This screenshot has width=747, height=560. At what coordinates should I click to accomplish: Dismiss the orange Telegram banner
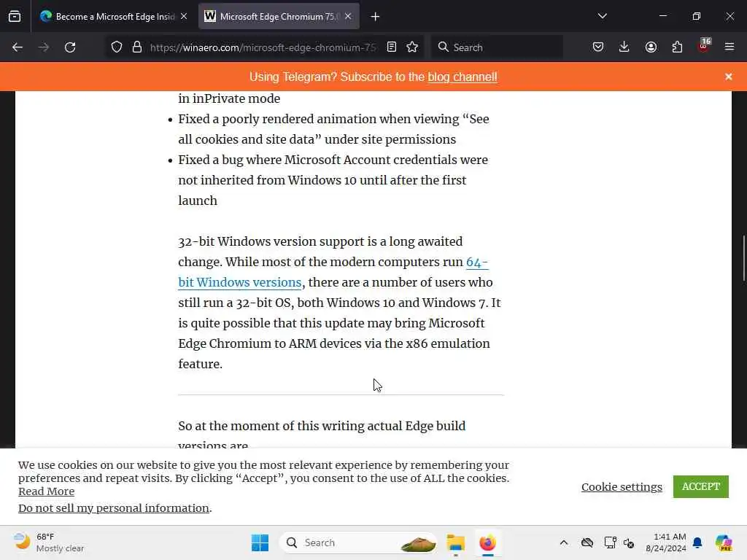[x=729, y=77]
